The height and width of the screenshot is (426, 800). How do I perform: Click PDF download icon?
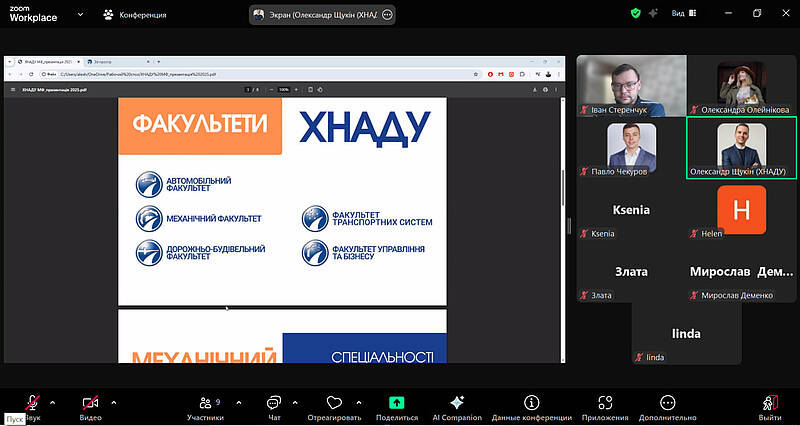click(535, 90)
